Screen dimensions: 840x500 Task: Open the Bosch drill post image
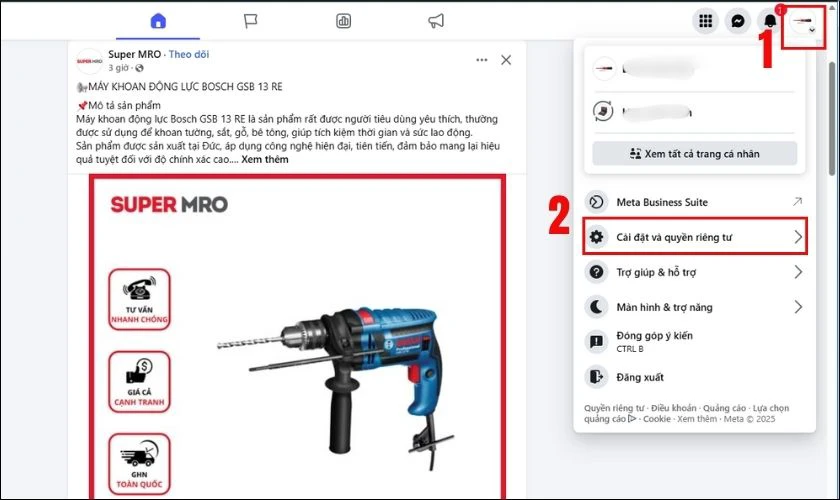point(297,337)
